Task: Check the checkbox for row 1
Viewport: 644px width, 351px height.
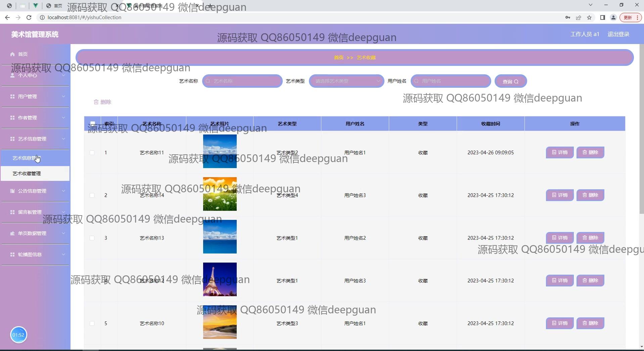Action: coord(92,153)
